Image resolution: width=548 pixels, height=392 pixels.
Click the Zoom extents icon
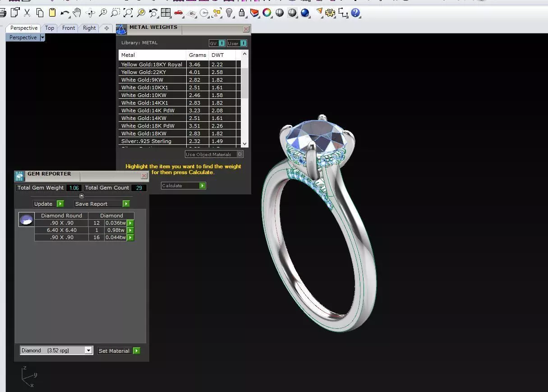(128, 13)
